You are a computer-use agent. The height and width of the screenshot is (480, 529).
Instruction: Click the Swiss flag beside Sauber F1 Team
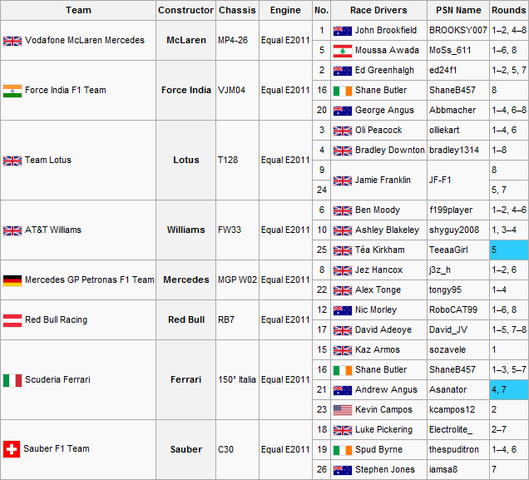pyautogui.click(x=11, y=449)
